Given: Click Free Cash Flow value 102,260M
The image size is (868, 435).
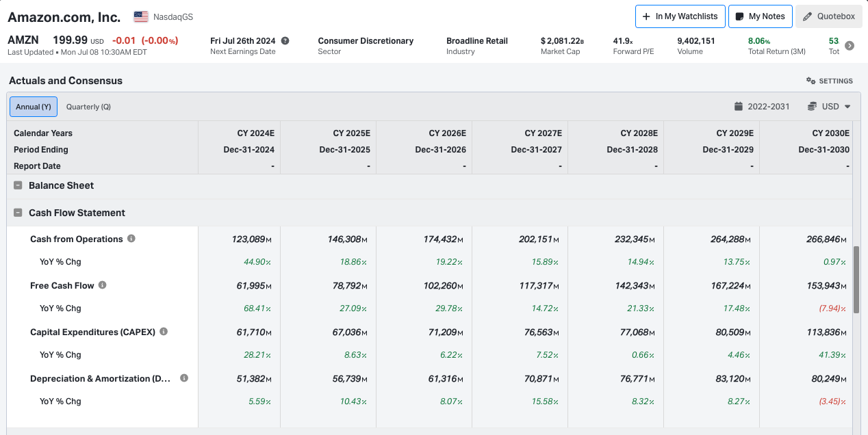Looking at the screenshot, I should click(x=443, y=286).
